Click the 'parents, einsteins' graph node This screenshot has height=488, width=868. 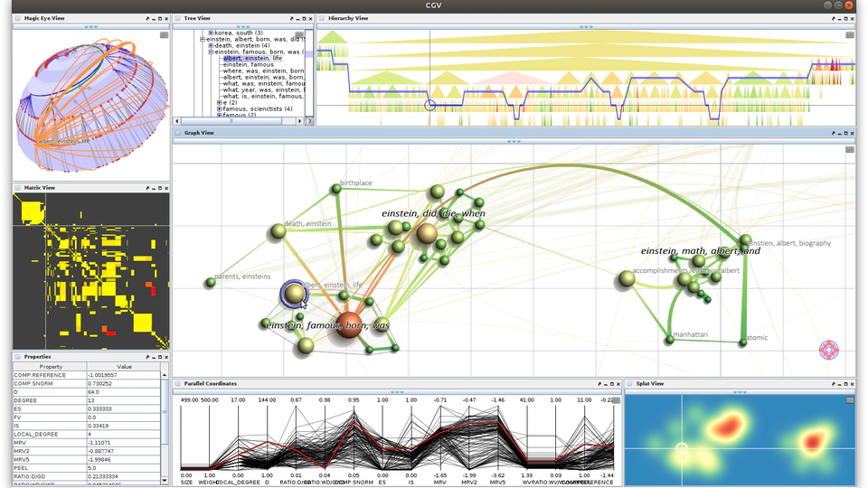point(211,283)
